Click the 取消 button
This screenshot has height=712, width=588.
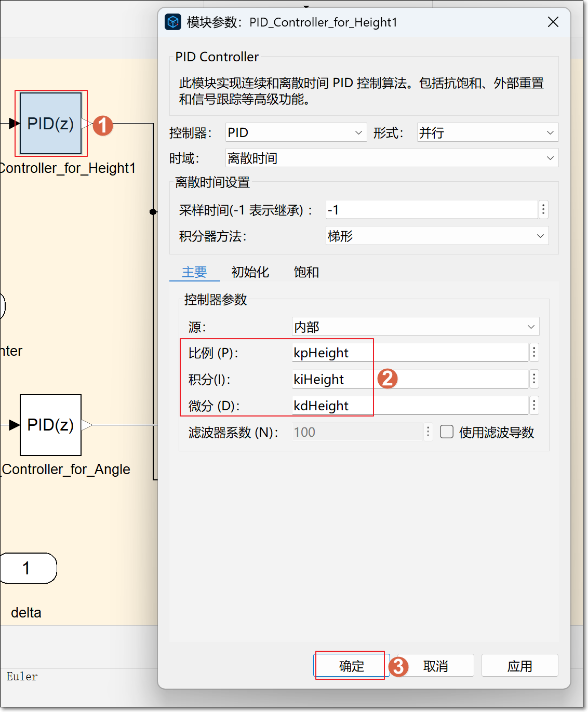pyautogui.click(x=436, y=666)
